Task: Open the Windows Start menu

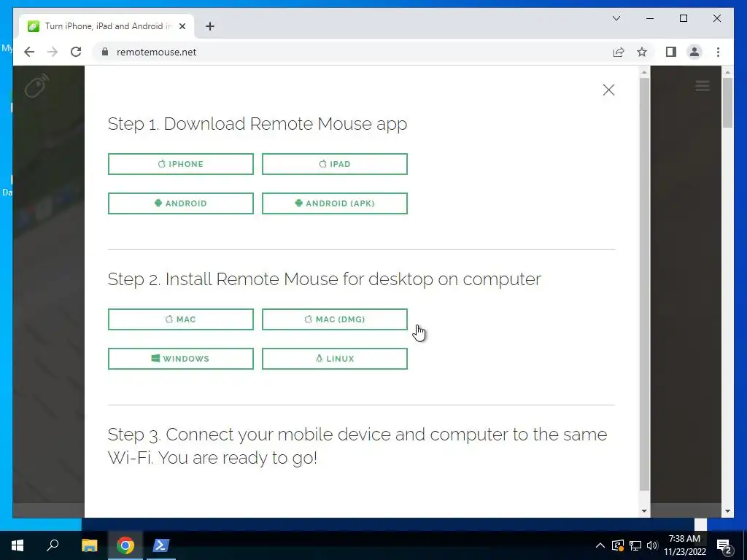Action: click(18, 545)
